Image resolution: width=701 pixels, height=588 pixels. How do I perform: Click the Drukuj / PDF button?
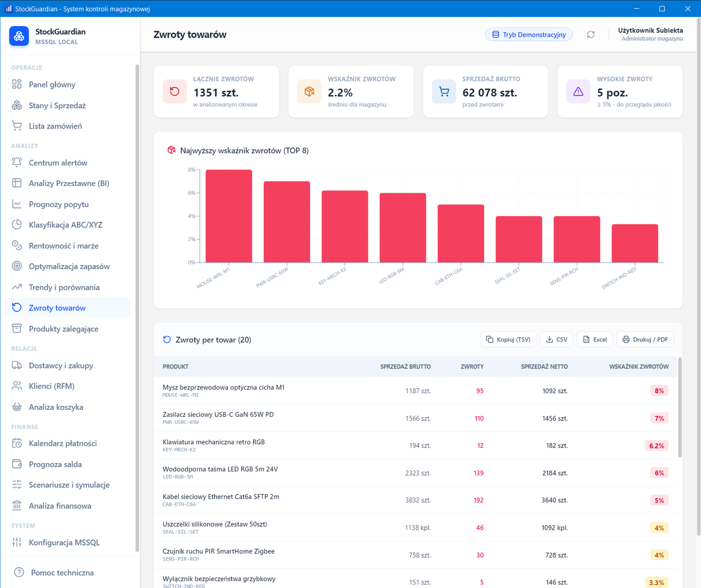[645, 339]
